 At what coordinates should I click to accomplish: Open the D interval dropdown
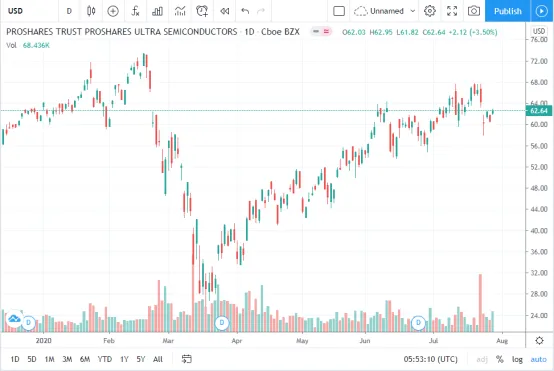69,11
